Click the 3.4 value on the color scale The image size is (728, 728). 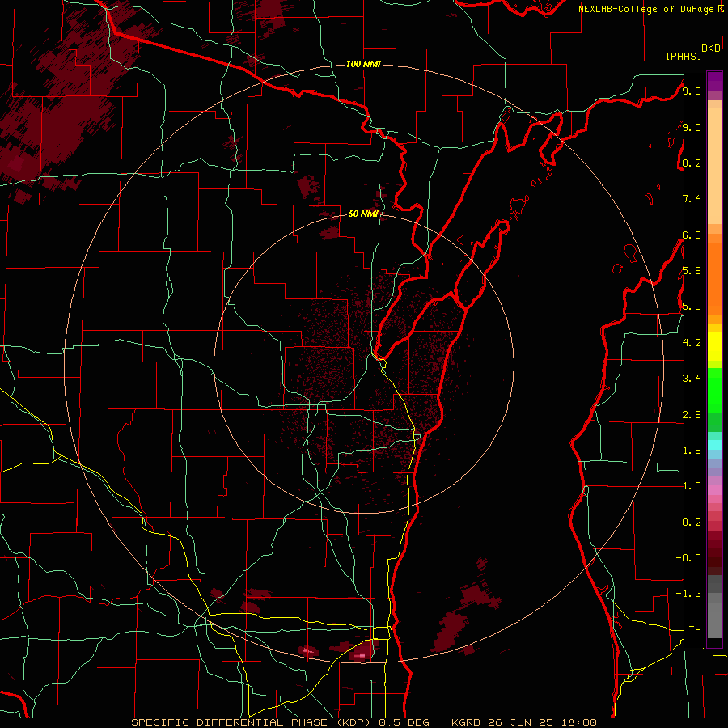692,379
